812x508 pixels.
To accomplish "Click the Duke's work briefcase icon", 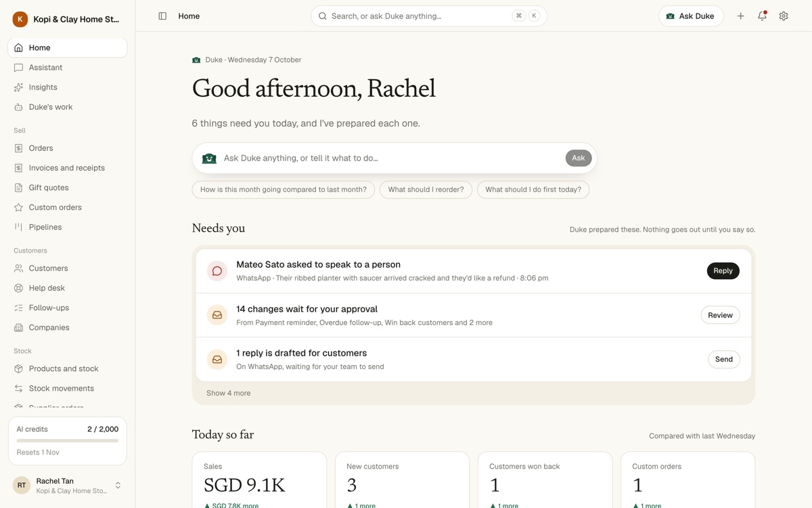I will pos(19,106).
